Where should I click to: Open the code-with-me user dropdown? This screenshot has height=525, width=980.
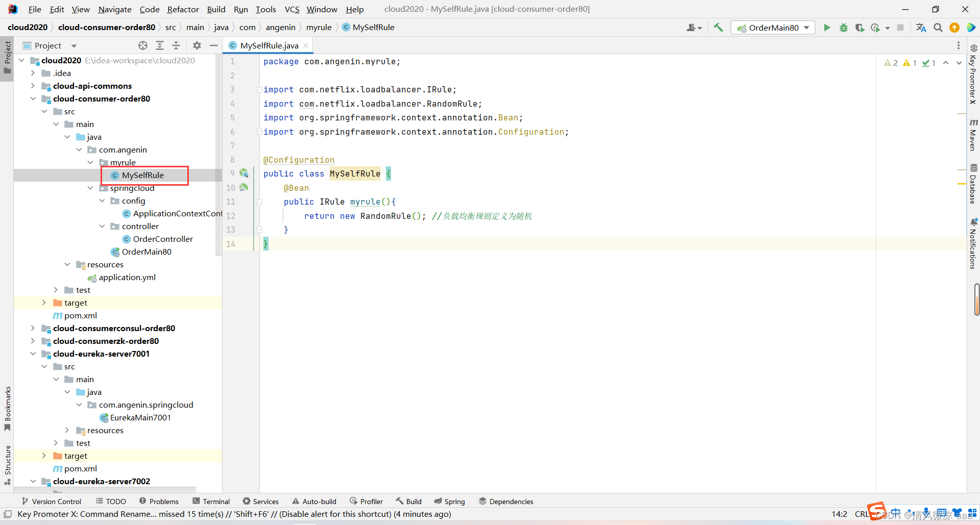694,28
